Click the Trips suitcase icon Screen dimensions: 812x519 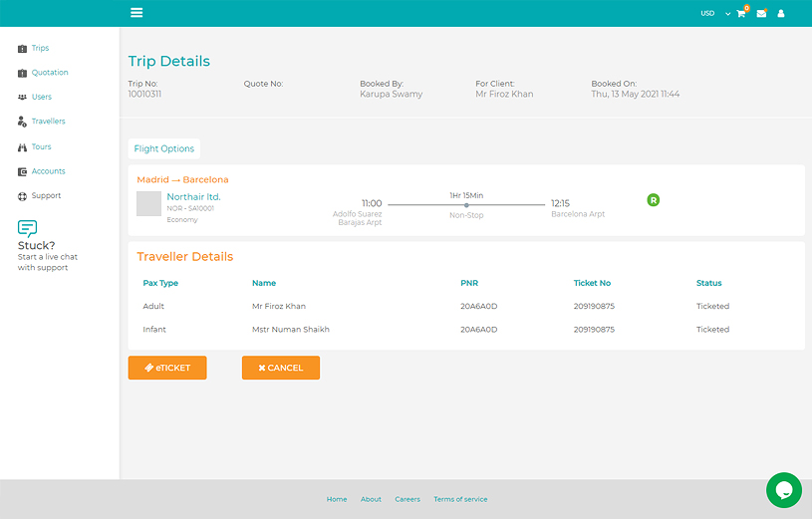(x=22, y=49)
